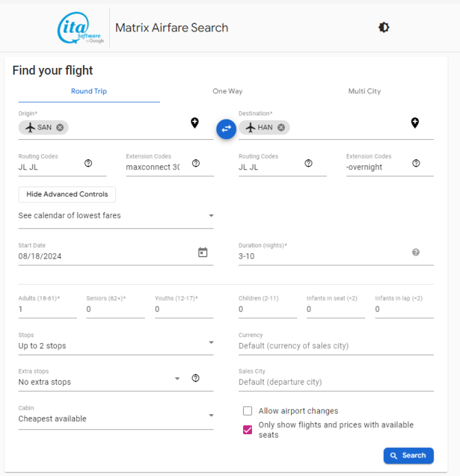Click Hide Advanced Controls button
The height and width of the screenshot is (476, 460).
(x=67, y=194)
